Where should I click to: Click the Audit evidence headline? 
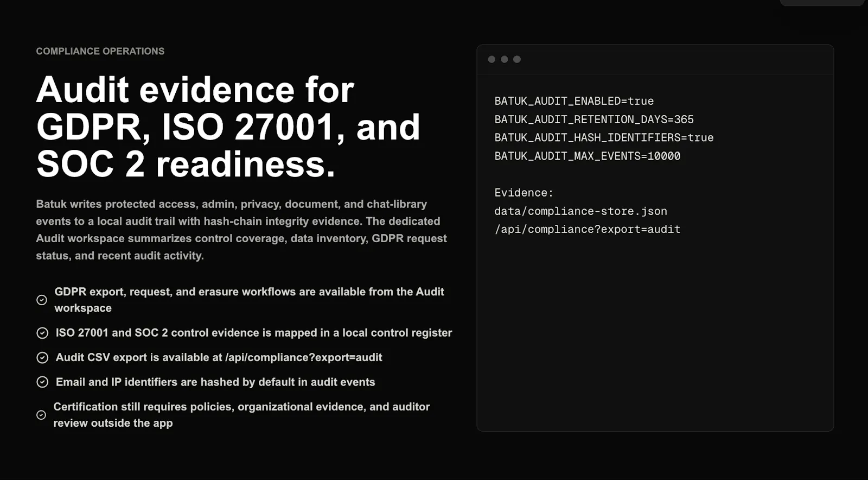tap(228, 127)
